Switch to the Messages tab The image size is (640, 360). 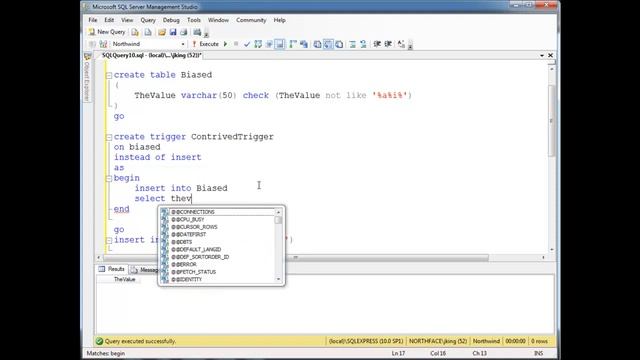point(144,270)
